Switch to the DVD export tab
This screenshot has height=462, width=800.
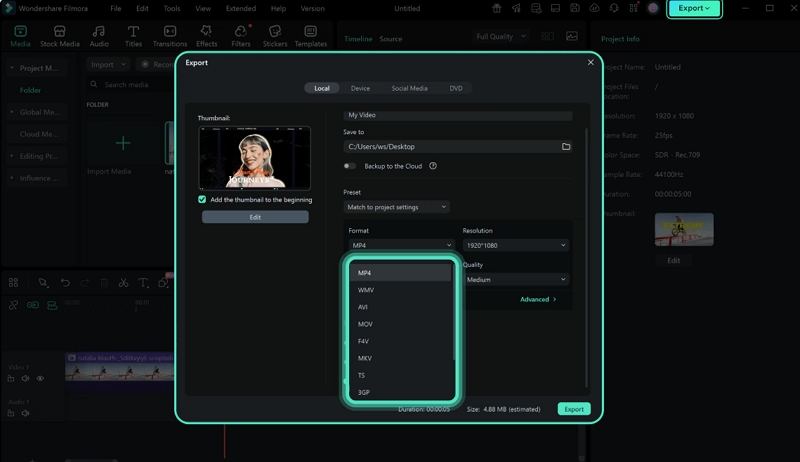[456, 88]
